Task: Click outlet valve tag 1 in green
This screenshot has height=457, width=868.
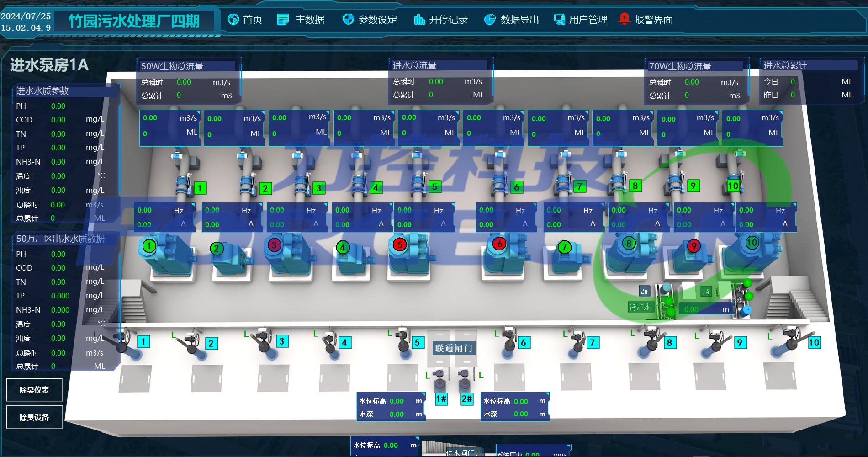Action: pos(200,188)
